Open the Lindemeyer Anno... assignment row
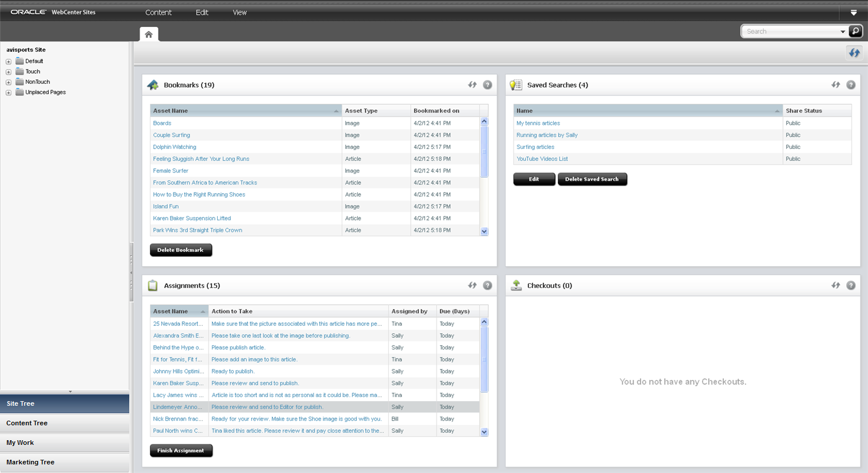The width and height of the screenshot is (868, 473). (178, 407)
